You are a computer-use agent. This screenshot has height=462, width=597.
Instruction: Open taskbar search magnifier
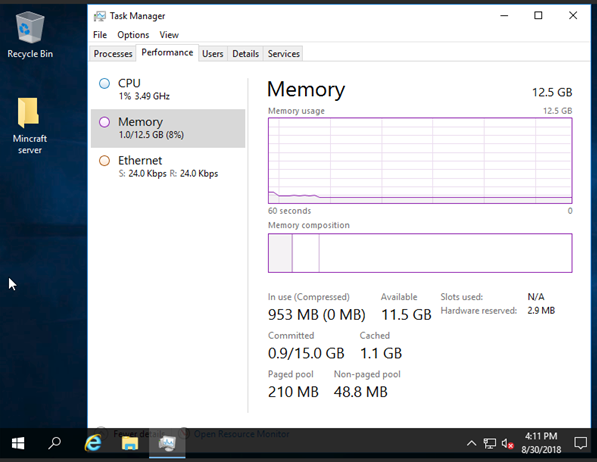click(54, 443)
